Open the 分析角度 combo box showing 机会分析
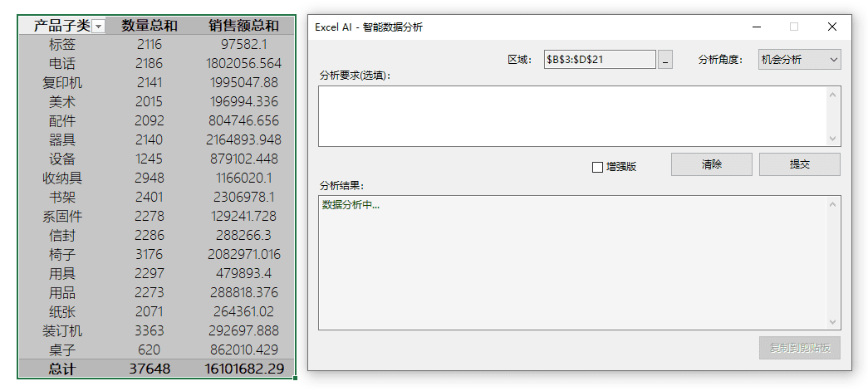 [x=799, y=60]
